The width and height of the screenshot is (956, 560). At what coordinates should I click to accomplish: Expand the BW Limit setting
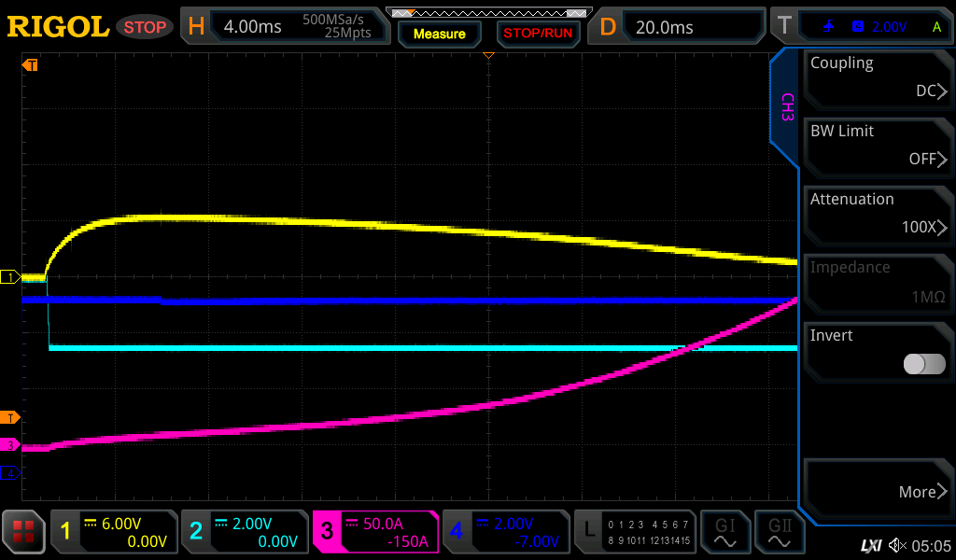point(878,147)
